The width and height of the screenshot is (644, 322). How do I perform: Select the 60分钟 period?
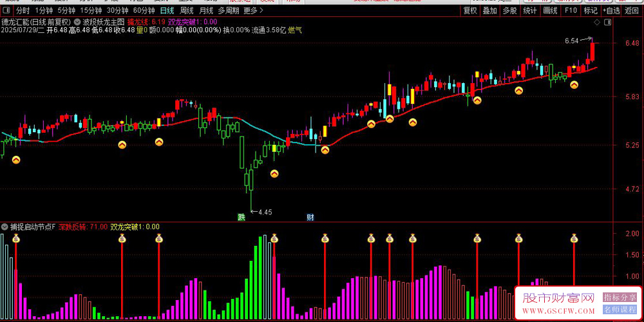pos(144,11)
